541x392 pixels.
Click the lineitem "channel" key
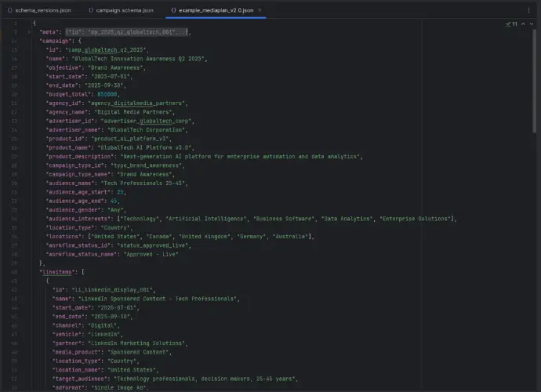tap(67, 325)
